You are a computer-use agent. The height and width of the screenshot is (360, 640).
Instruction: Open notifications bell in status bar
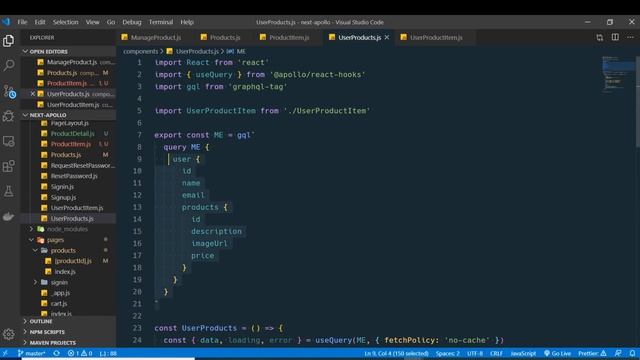click(x=632, y=353)
